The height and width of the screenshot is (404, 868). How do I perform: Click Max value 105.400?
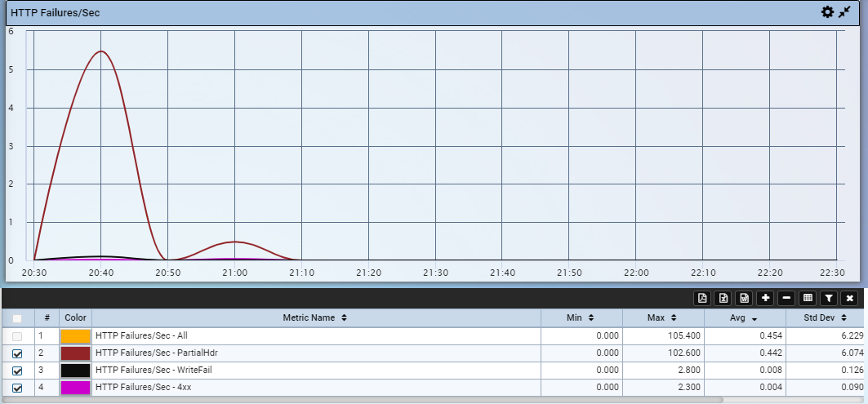click(x=685, y=335)
